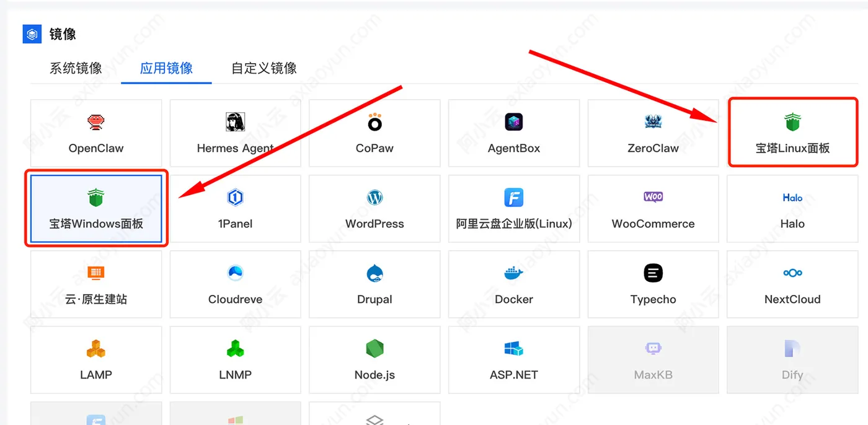The image size is (868, 425).
Task: Select the Cloudreve cloud icon
Action: (x=235, y=273)
